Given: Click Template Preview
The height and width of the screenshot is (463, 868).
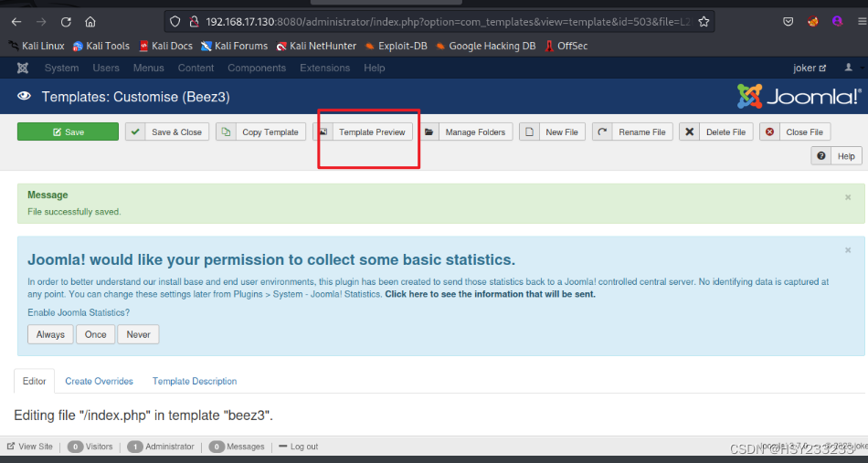Looking at the screenshot, I should coord(363,132).
